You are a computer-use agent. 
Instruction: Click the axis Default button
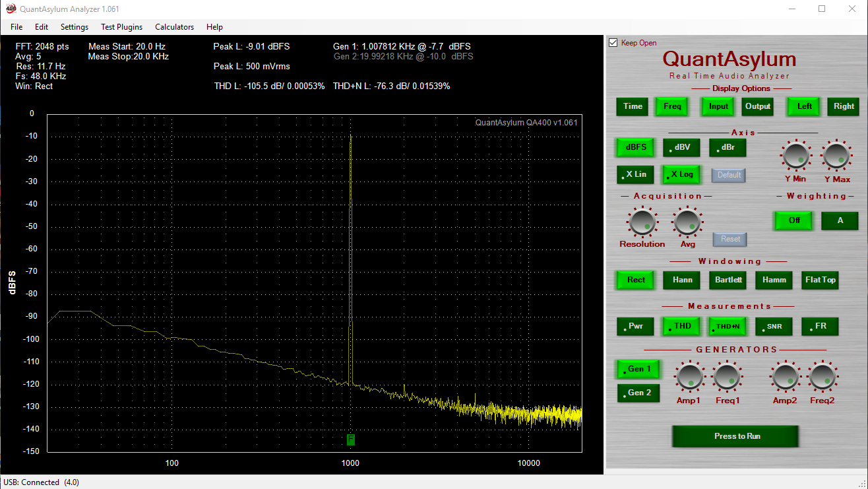click(x=729, y=176)
